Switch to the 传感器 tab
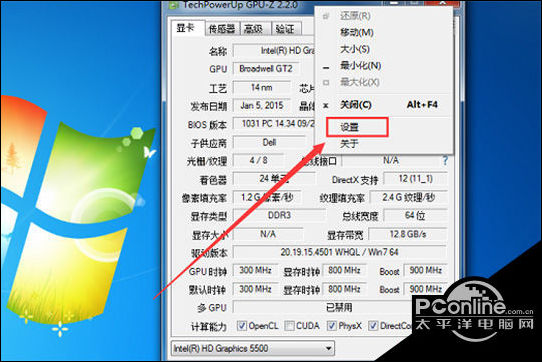 pos(222,29)
